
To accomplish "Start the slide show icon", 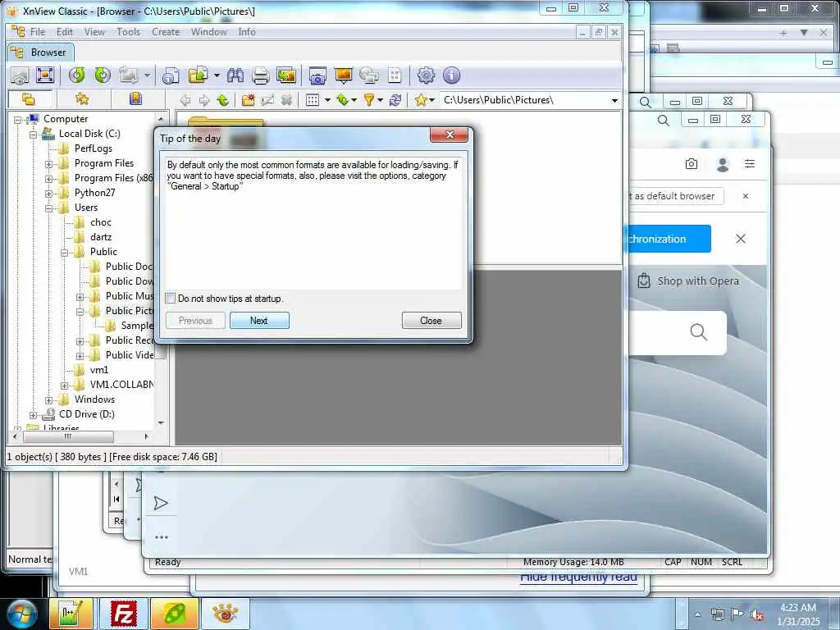I will (x=344, y=75).
